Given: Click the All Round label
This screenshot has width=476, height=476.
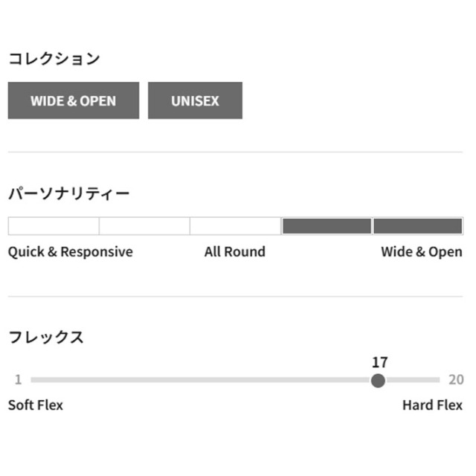Looking at the screenshot, I should tap(235, 251).
